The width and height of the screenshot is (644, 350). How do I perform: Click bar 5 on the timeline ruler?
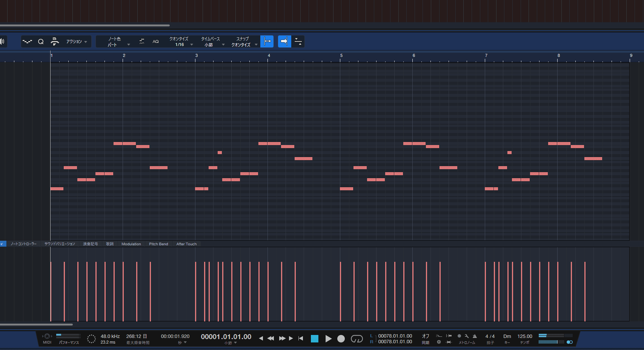pyautogui.click(x=341, y=56)
